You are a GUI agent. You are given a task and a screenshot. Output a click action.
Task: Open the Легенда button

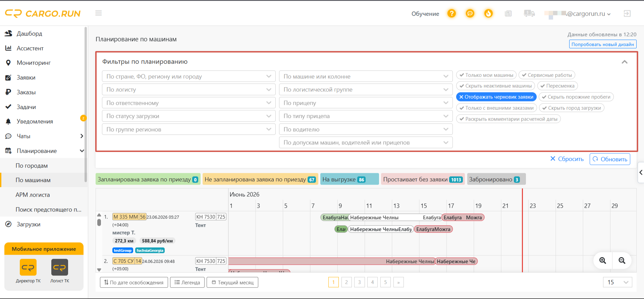point(187,282)
